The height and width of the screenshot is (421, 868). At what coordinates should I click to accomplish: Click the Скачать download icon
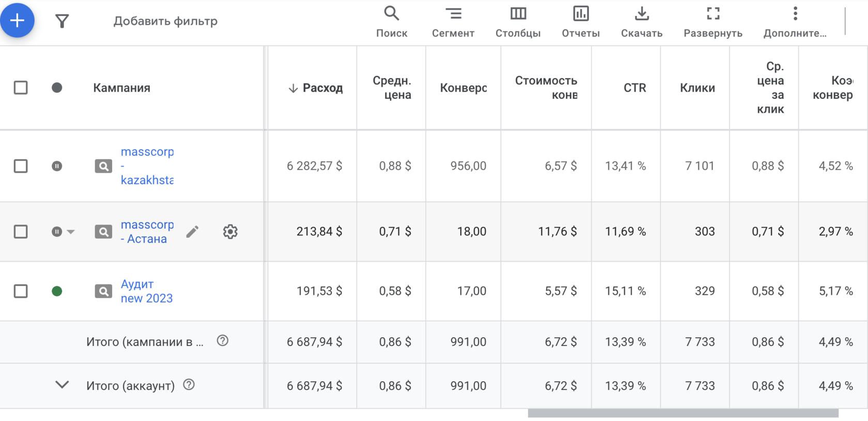641,21
